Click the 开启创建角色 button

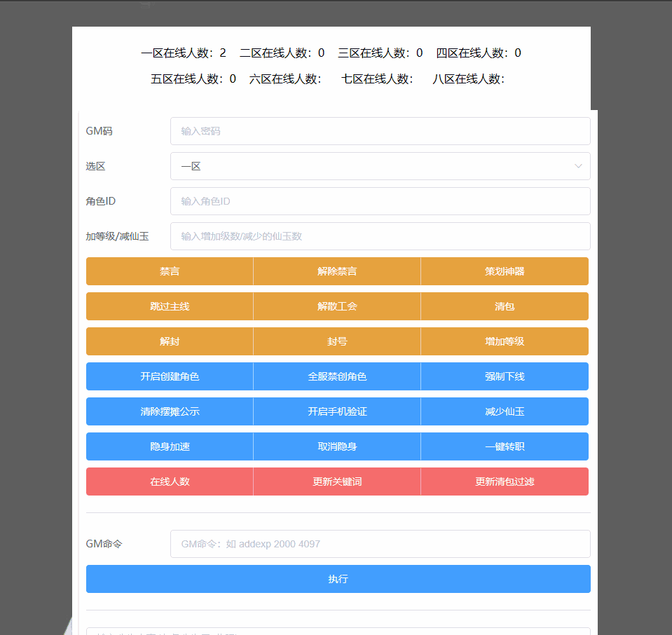(x=170, y=376)
